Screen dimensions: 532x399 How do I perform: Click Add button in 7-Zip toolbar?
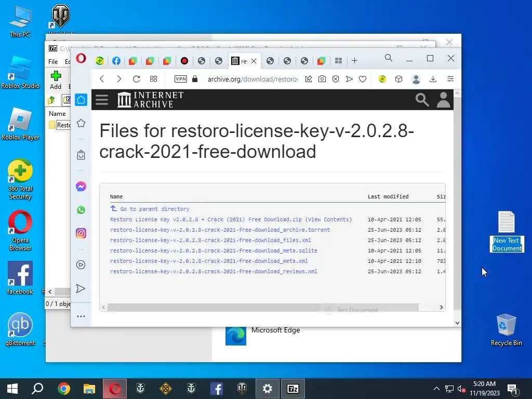pyautogui.click(x=56, y=80)
